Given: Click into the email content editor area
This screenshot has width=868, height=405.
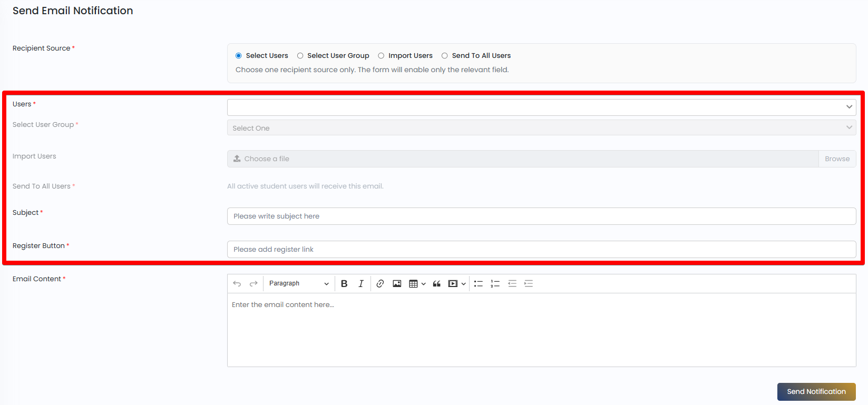Looking at the screenshot, I should tap(541, 330).
